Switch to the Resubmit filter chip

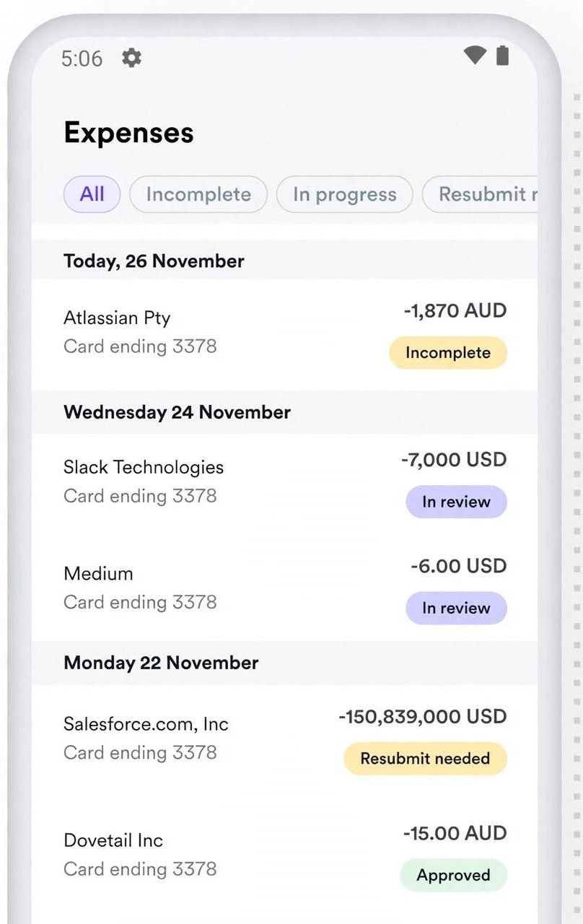coord(480,194)
